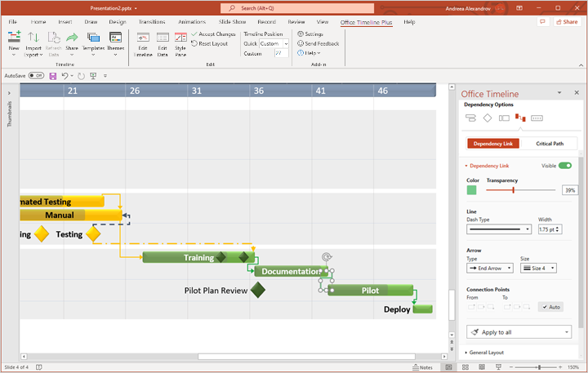Click the purple Save icon
This screenshot has height=373, width=588.
click(53, 76)
